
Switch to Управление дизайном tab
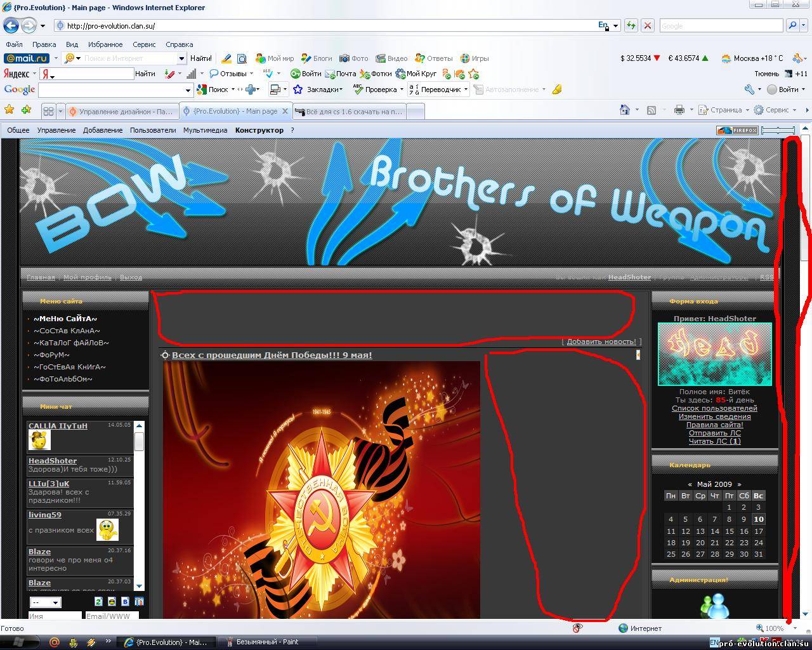[x=122, y=112]
